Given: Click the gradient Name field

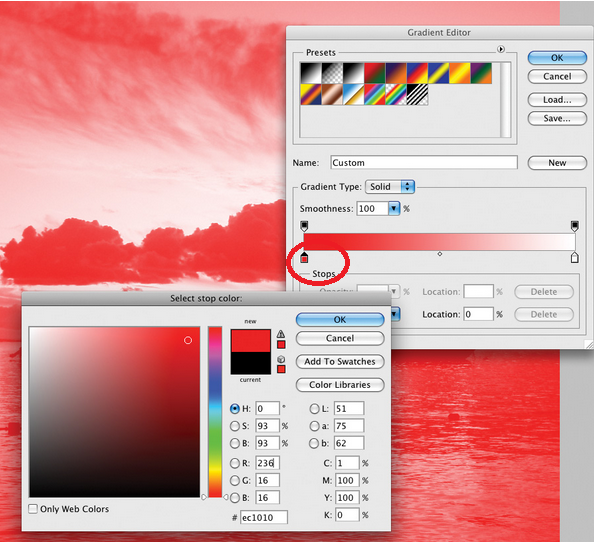Looking at the screenshot, I should 424,163.
